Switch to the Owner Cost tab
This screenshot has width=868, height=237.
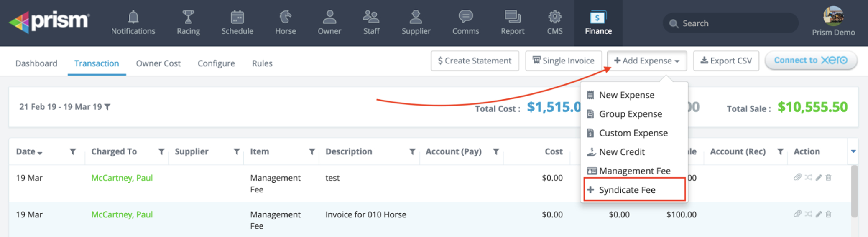158,63
